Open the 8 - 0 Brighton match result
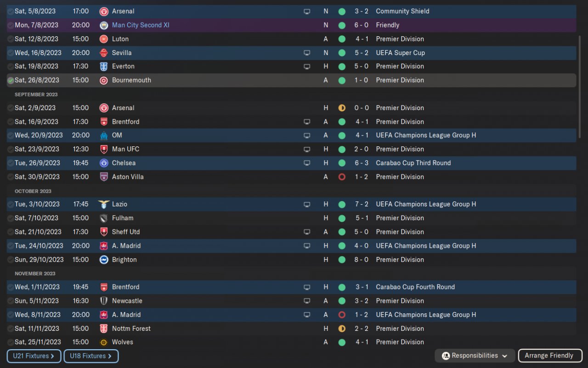Viewport: 588px width, 368px height. [362, 260]
